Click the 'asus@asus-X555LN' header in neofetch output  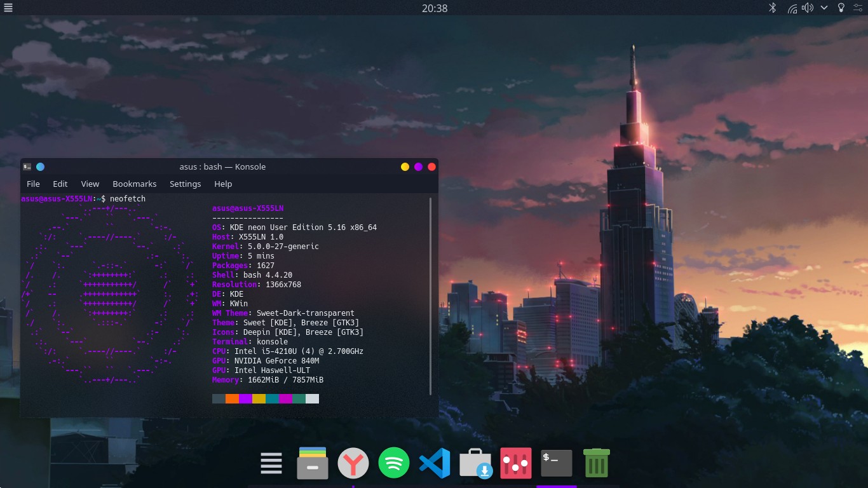pyautogui.click(x=248, y=208)
